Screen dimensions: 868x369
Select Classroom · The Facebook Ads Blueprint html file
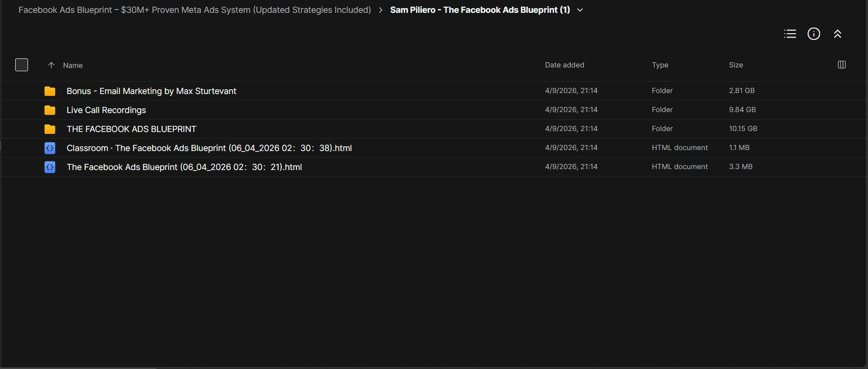coord(209,148)
